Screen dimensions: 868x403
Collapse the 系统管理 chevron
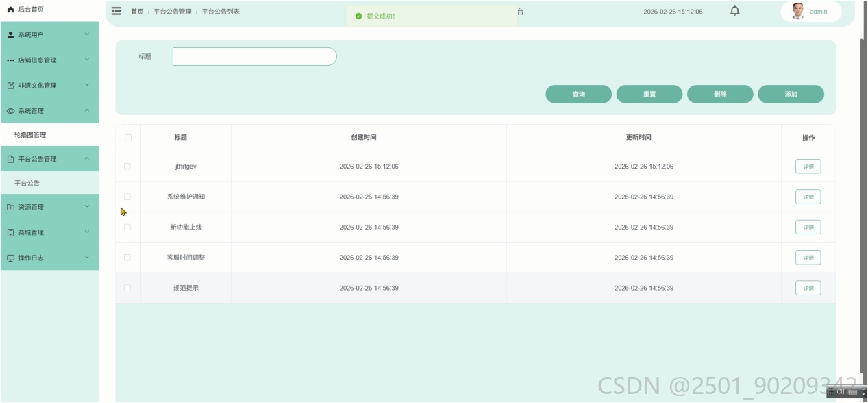click(x=87, y=111)
